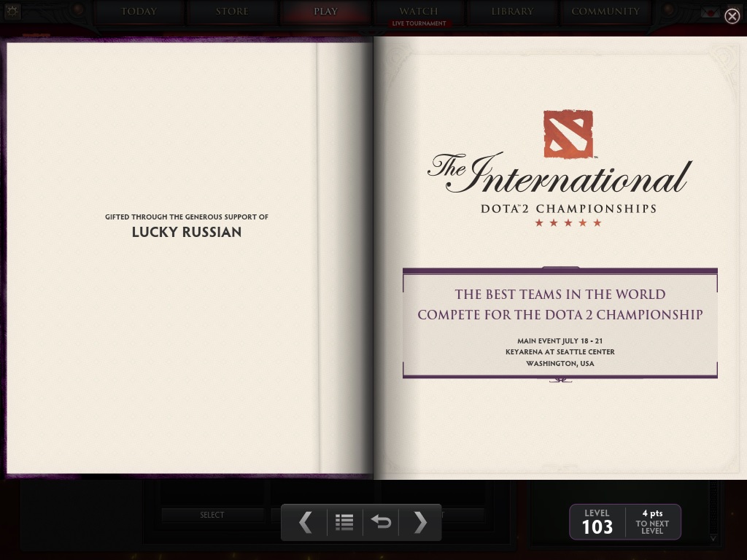The width and height of the screenshot is (747, 560).
Task: Click 'COMPETE FOR THE DOTA 2 CHAMPIONSHIP' line
Action: tap(560, 315)
